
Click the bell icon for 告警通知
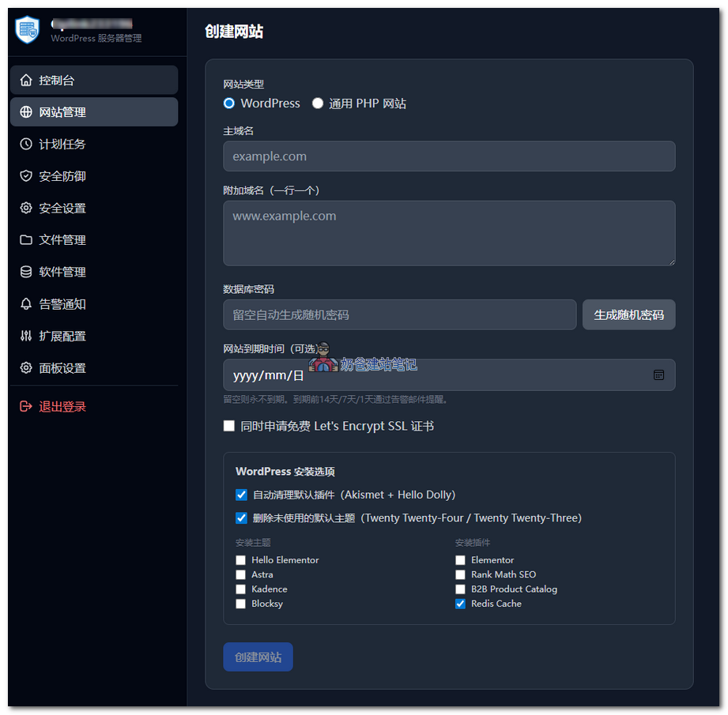tap(26, 304)
